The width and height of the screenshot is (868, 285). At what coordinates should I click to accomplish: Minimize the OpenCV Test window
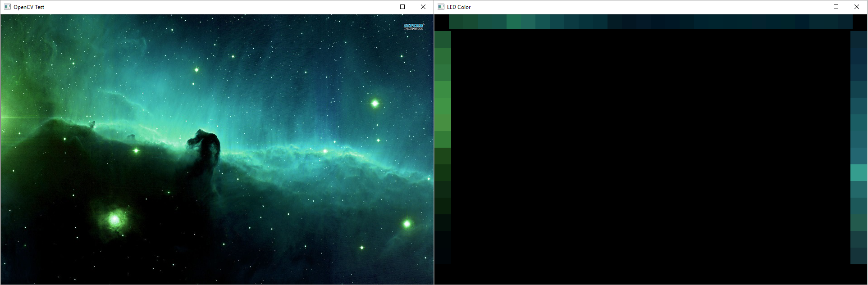coord(382,7)
